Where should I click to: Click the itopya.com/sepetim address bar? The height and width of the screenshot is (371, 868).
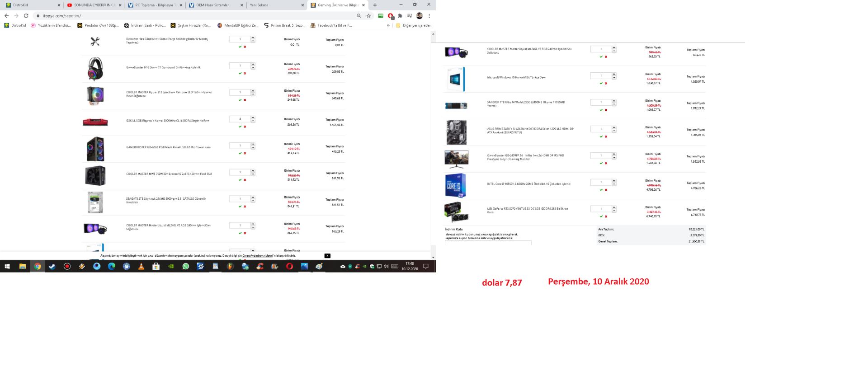pos(194,16)
